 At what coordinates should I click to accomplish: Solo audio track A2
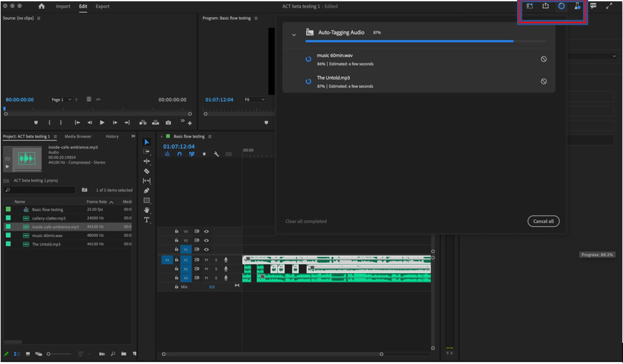pos(216,269)
